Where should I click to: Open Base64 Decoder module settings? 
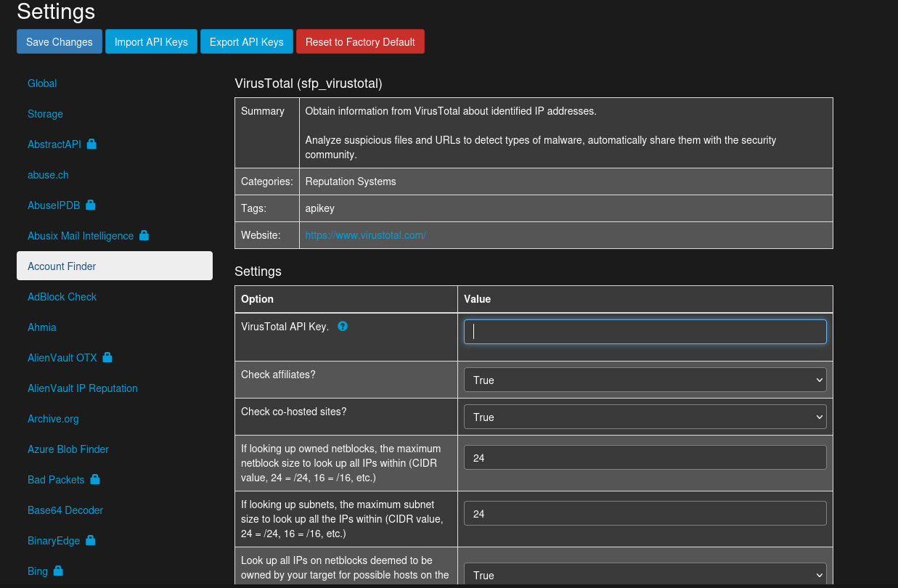[65, 510]
